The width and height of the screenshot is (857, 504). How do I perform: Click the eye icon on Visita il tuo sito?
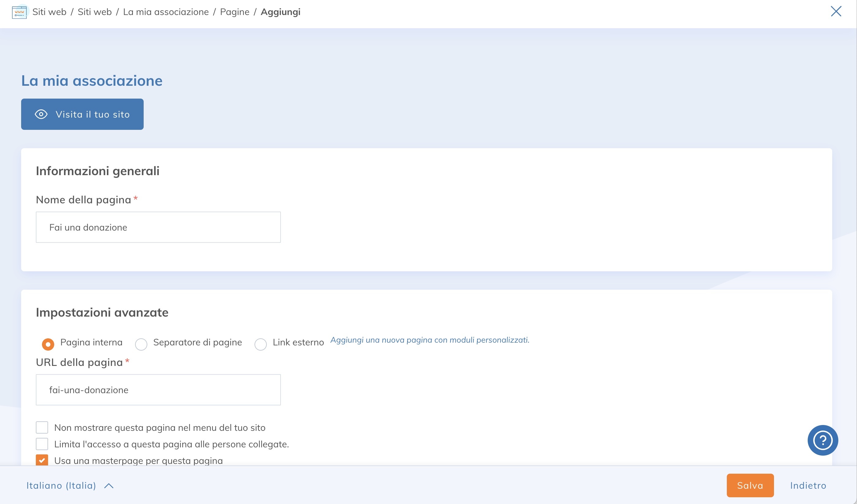tap(41, 114)
